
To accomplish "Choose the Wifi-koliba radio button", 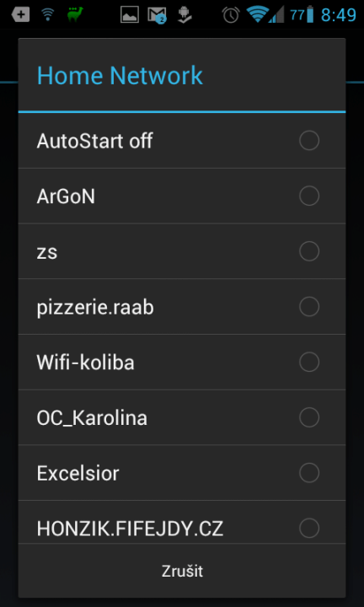I will click(x=309, y=362).
